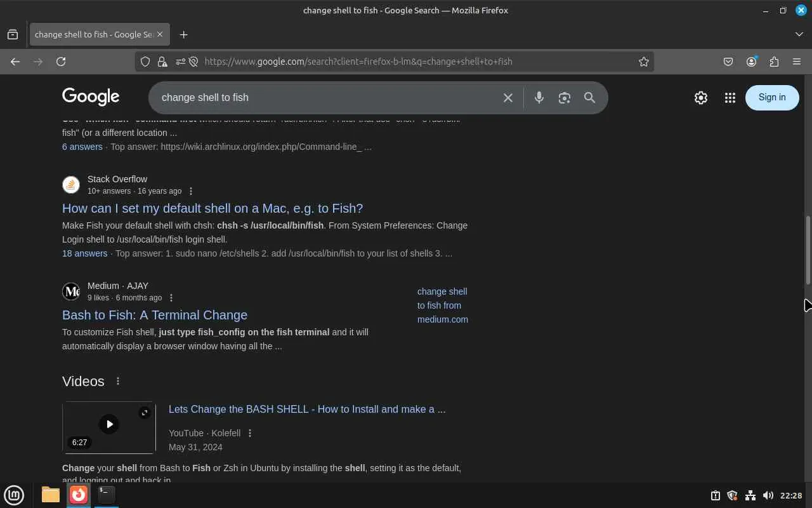The height and width of the screenshot is (508, 812).
Task: Open the Firefox application menu
Action: (797, 62)
